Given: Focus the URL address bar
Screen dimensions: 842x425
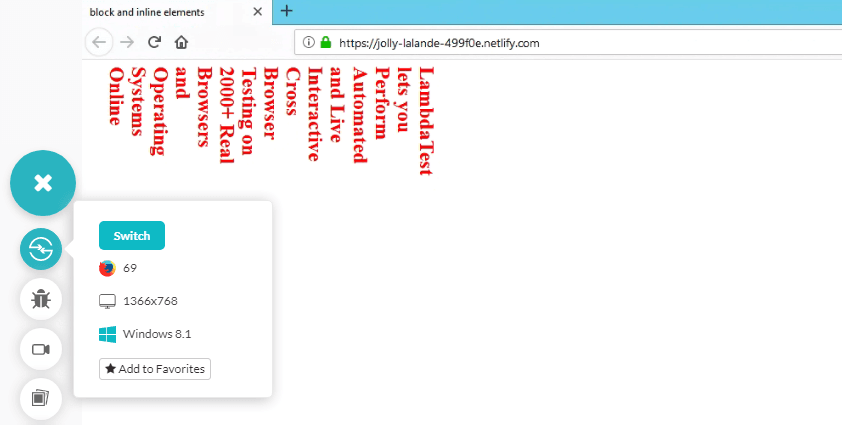Looking at the screenshot, I should pyautogui.click(x=568, y=42).
